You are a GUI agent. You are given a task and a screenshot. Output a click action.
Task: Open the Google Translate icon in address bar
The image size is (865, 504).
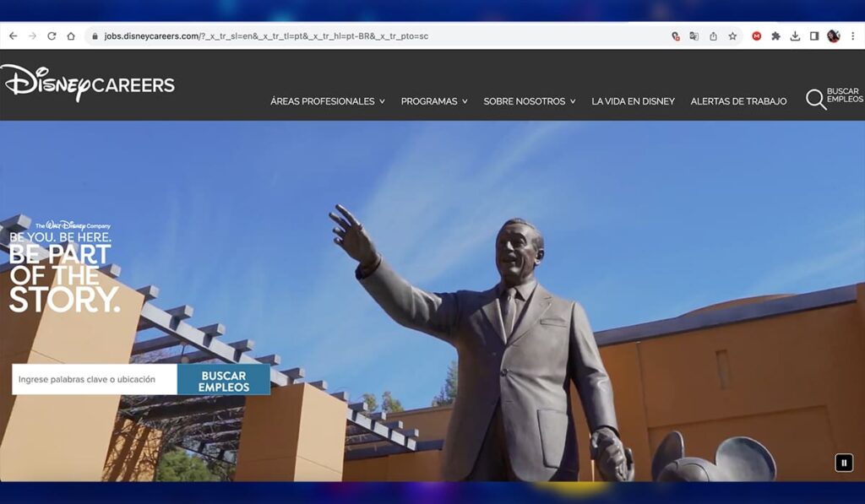coord(694,36)
